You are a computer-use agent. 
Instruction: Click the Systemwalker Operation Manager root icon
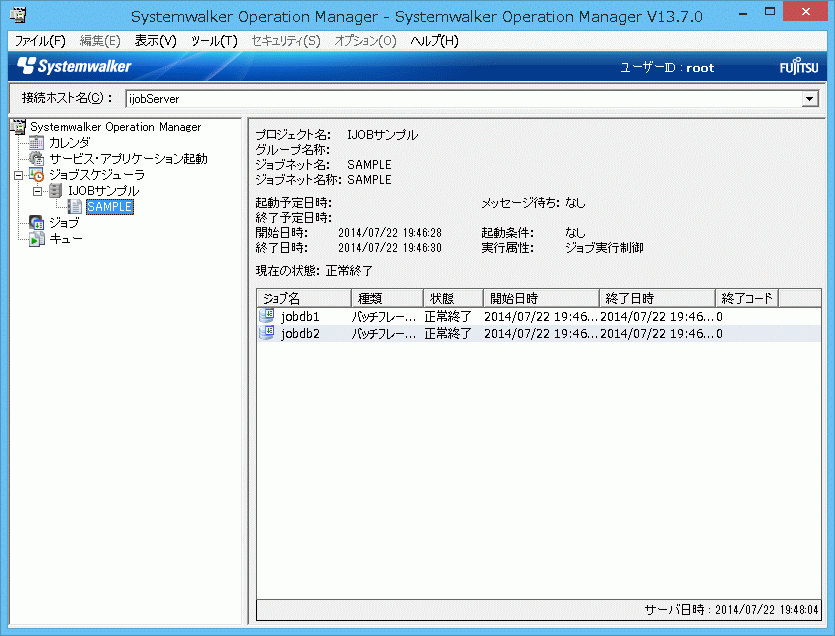(x=17, y=127)
